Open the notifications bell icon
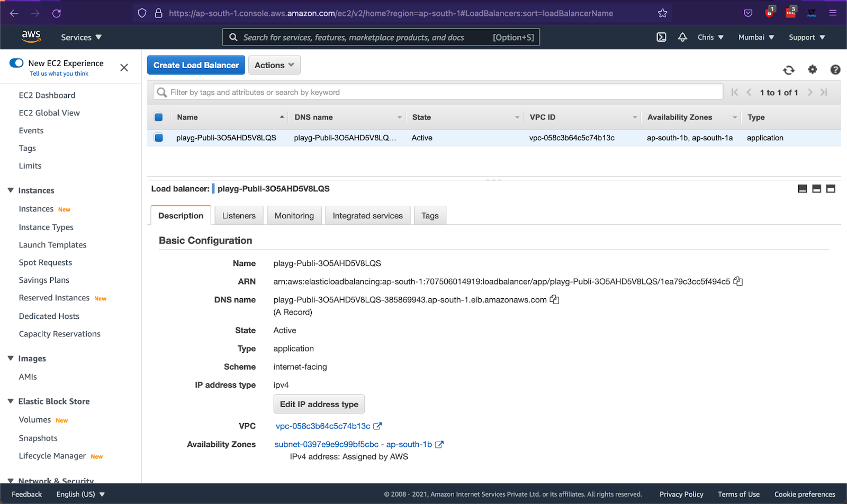This screenshot has height=504, width=847. pos(682,37)
